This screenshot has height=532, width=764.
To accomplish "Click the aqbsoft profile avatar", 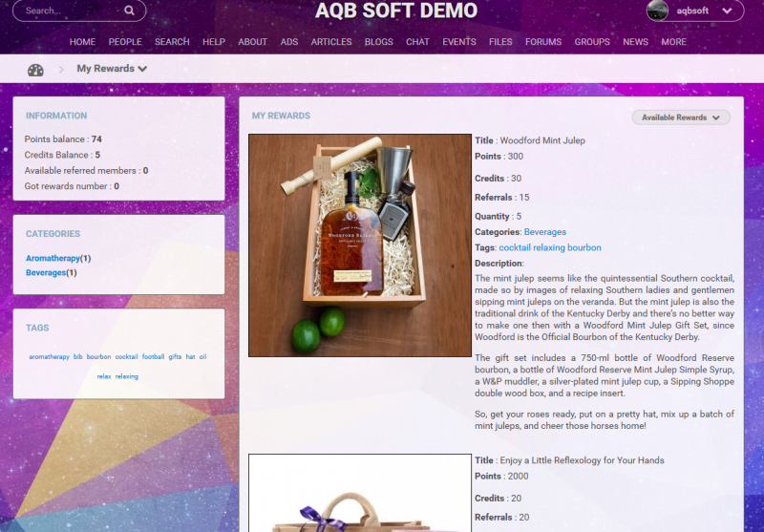I will click(x=657, y=11).
